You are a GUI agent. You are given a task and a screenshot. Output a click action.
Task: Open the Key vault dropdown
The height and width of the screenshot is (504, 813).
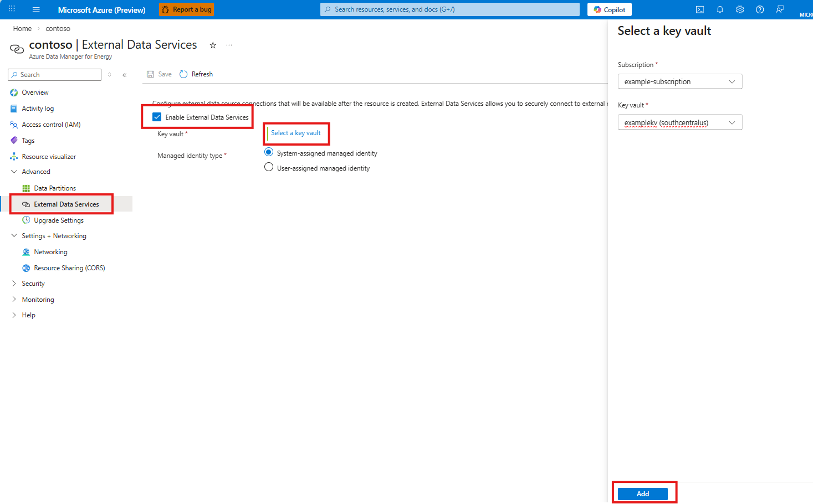click(x=679, y=122)
